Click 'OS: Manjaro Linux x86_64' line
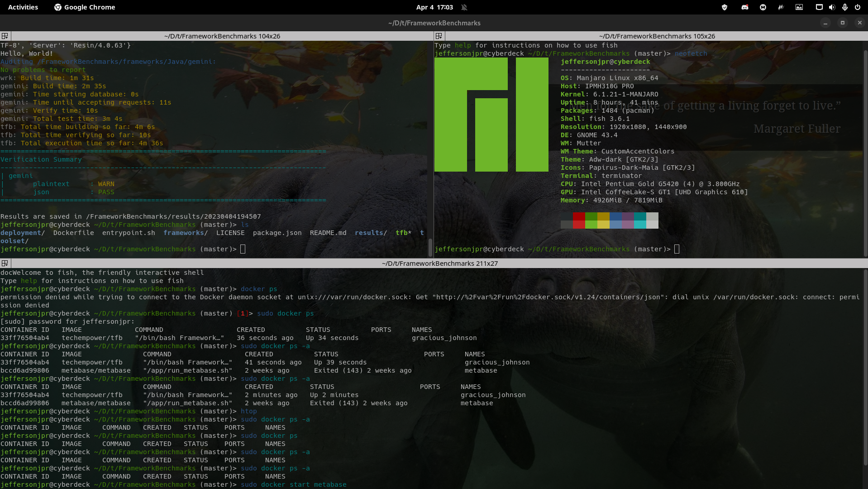This screenshot has width=868, height=489. click(x=609, y=78)
